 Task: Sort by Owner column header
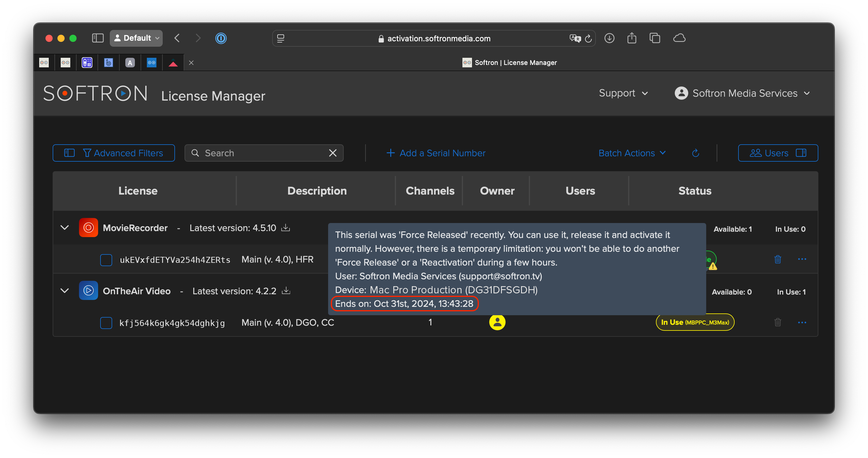pyautogui.click(x=497, y=191)
